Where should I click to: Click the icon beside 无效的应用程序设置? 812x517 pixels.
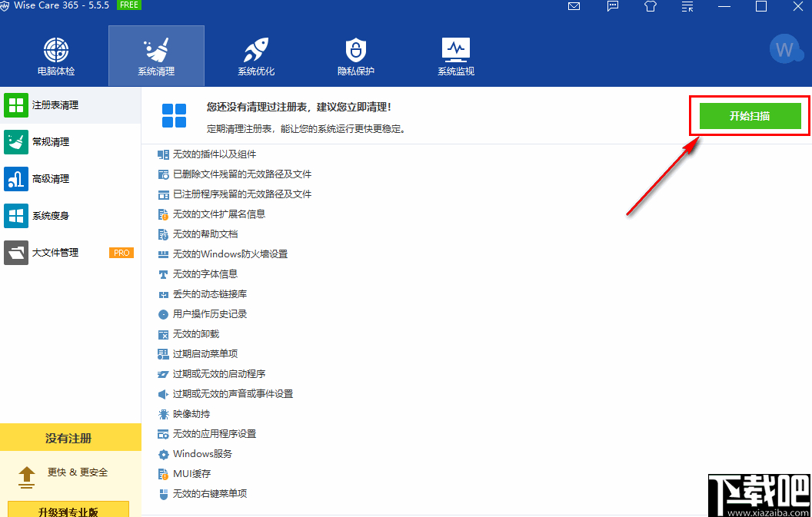163,434
